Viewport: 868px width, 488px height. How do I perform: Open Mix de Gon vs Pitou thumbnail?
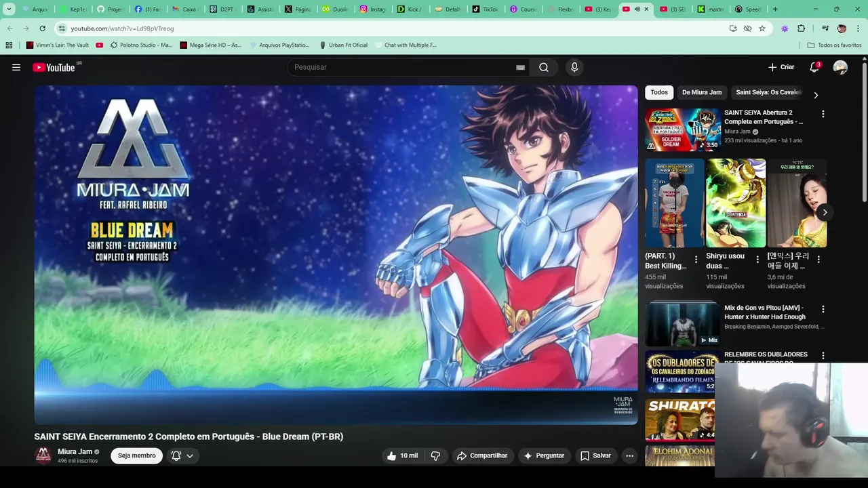tap(682, 324)
